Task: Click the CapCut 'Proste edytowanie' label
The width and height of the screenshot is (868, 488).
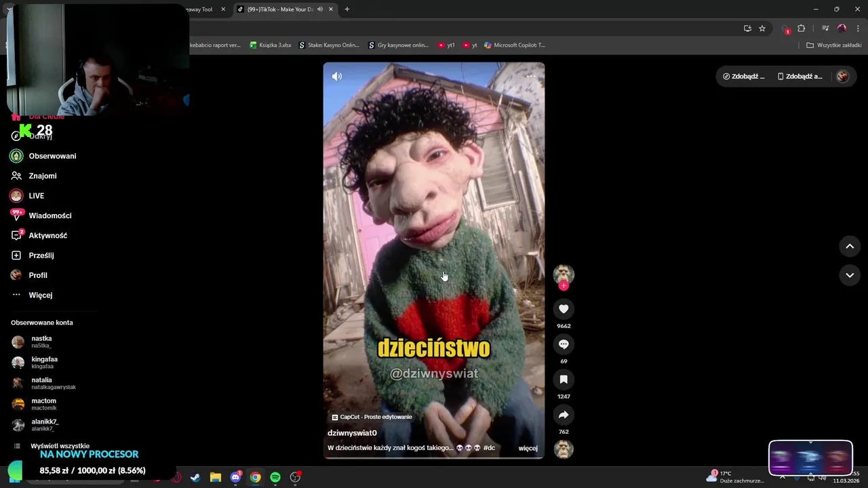Action: [372, 417]
